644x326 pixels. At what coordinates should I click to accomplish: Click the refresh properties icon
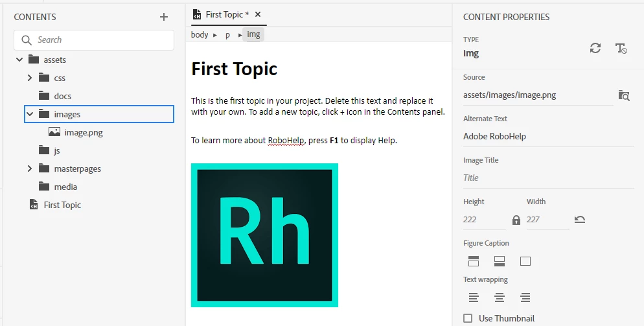point(595,48)
